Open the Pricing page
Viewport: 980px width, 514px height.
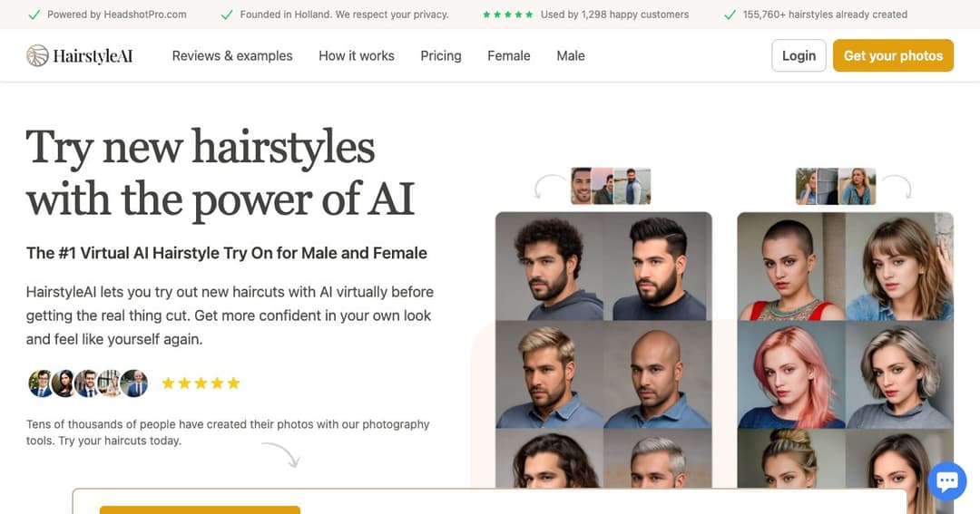coord(441,55)
